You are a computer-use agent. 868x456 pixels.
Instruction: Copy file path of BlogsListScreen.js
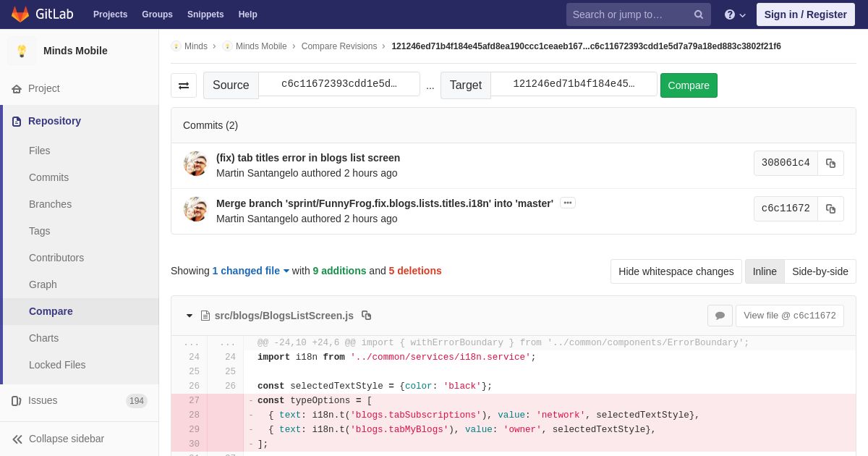[x=366, y=316]
